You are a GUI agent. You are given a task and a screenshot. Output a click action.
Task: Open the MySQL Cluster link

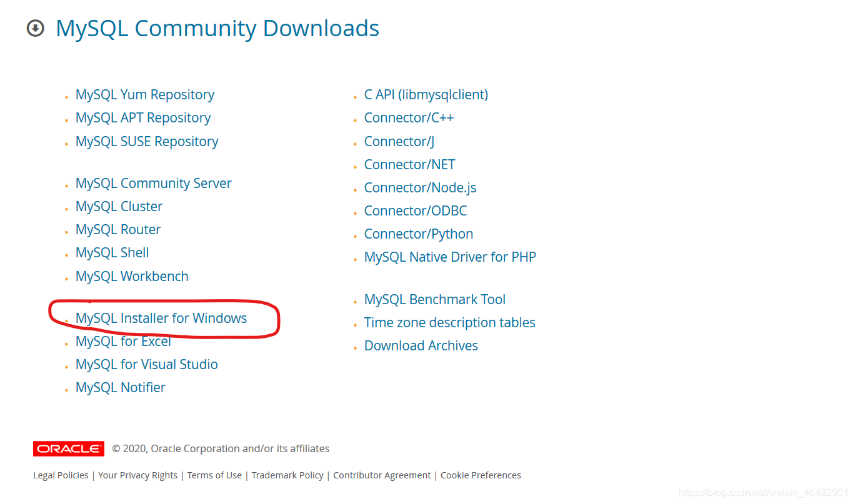119,207
